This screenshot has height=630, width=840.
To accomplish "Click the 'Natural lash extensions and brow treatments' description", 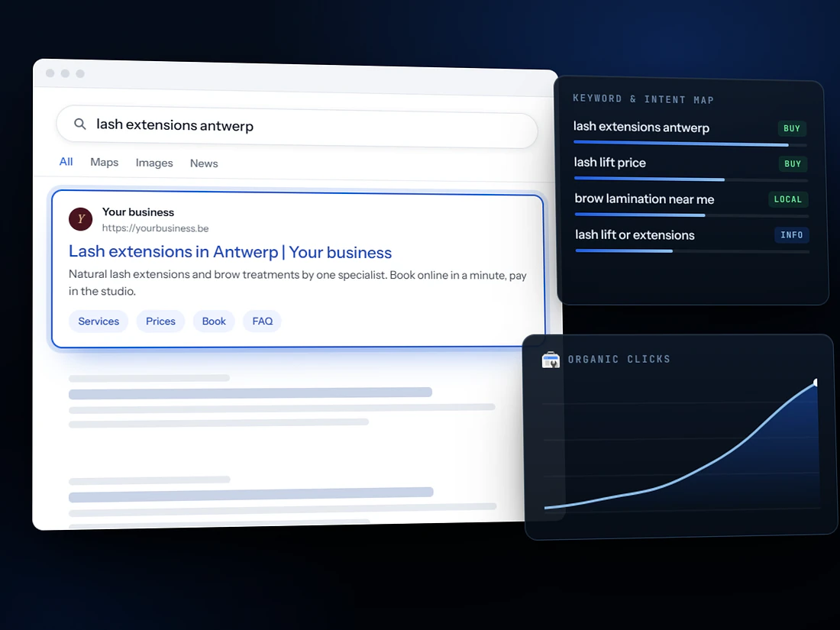I will pyautogui.click(x=298, y=283).
